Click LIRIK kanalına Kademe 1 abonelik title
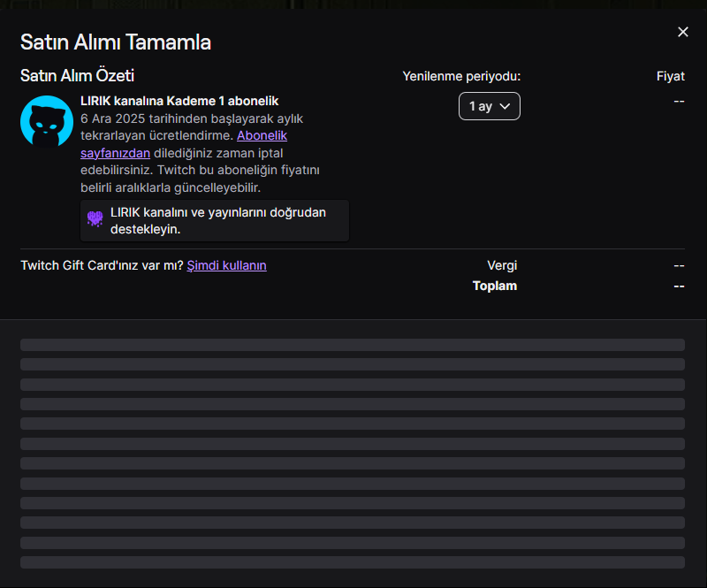This screenshot has width=707, height=588. coord(179,101)
